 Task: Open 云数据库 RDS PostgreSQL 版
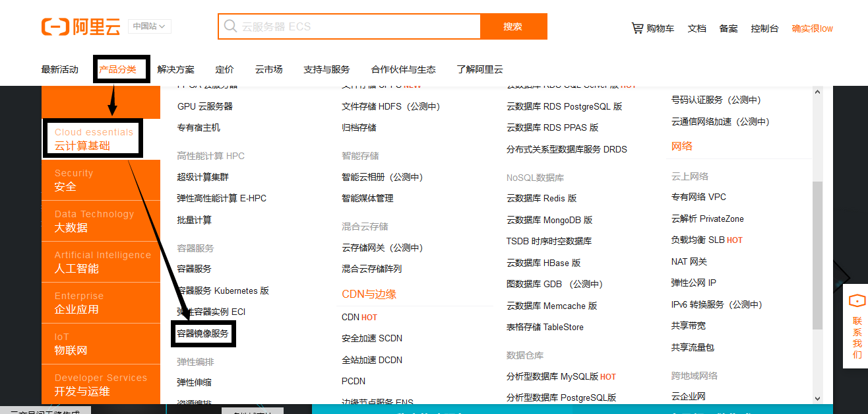(x=565, y=106)
